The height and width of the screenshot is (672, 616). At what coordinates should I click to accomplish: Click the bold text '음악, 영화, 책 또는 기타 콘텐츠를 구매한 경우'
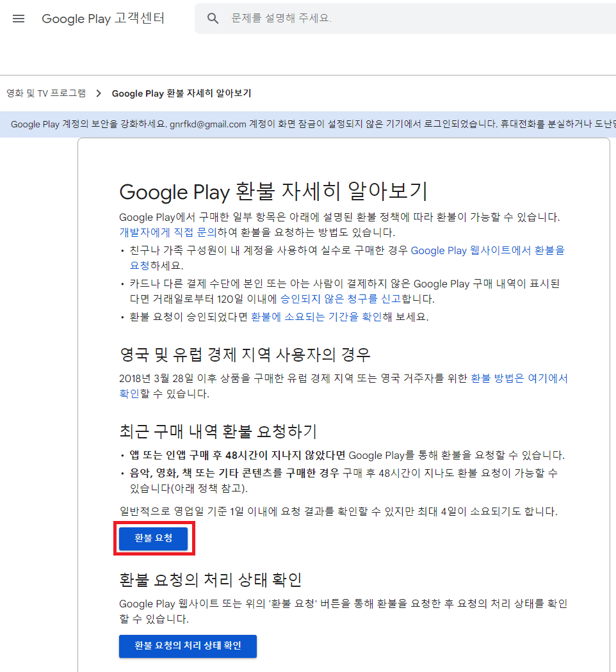click(x=234, y=473)
